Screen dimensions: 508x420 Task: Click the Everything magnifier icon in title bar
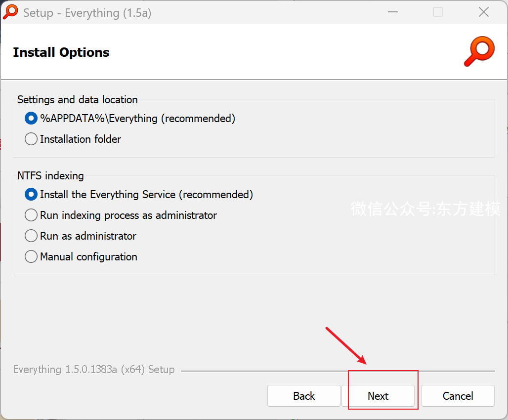(10, 12)
